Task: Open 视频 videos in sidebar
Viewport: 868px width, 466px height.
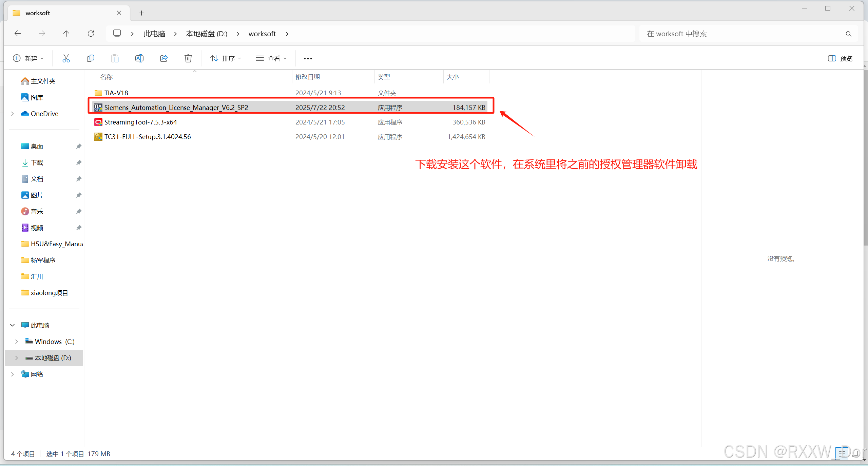Action: (x=32, y=228)
